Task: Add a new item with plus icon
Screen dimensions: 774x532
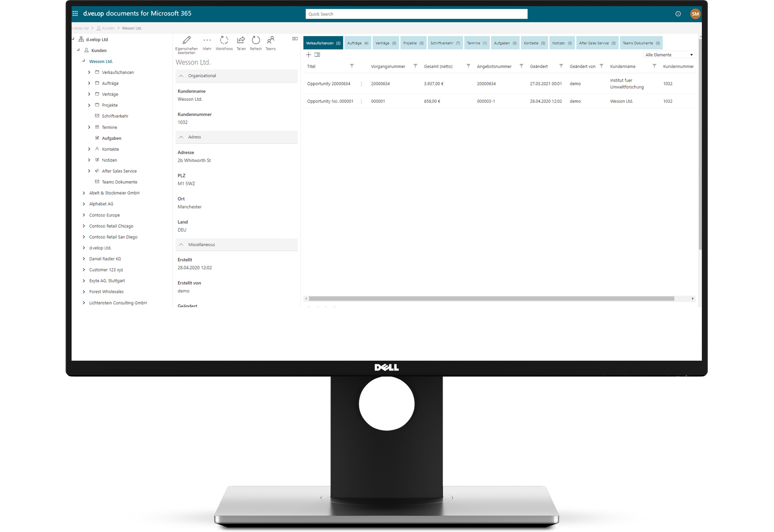Action: [308, 55]
